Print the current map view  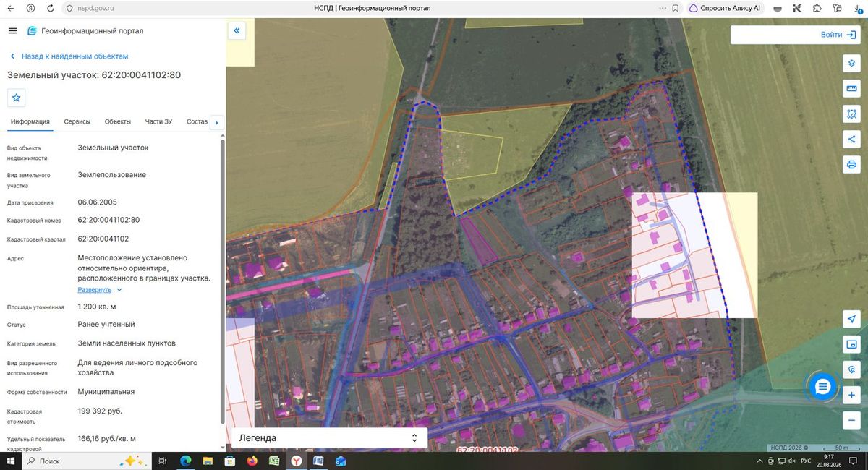pos(851,165)
